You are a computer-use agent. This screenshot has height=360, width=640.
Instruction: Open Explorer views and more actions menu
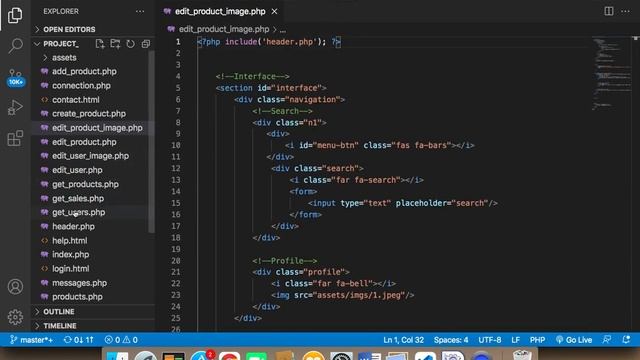[140, 11]
